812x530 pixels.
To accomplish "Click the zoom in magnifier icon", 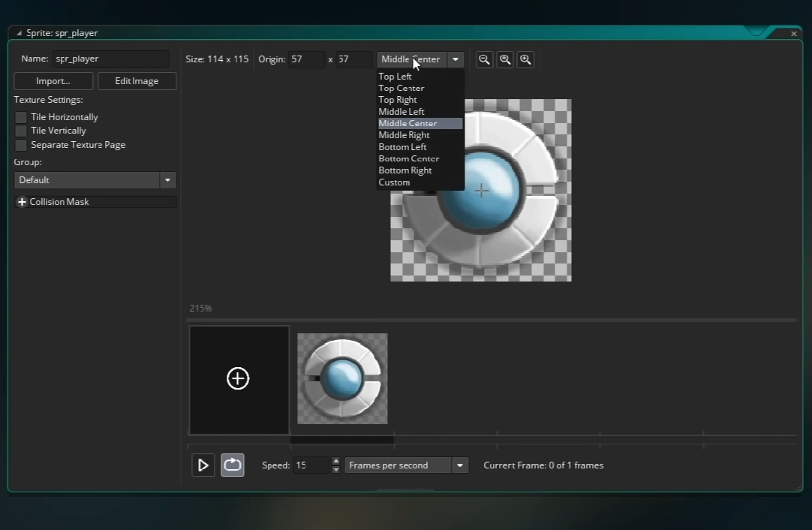I will tap(525, 59).
